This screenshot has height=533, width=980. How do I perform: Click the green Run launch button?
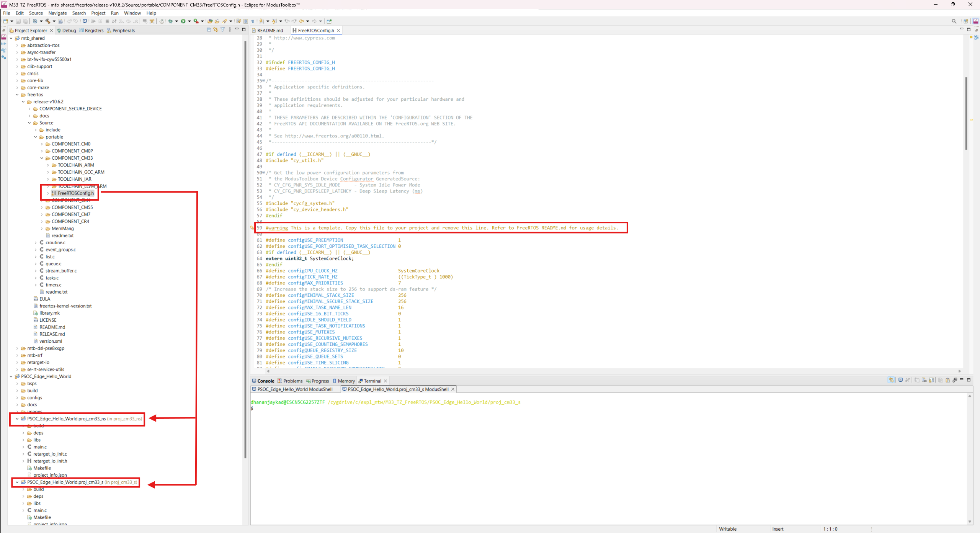[x=183, y=21]
